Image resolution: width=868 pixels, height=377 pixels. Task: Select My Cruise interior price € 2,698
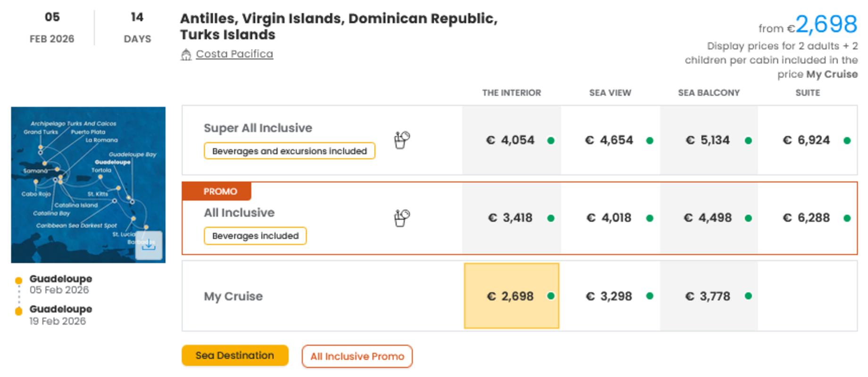511,296
